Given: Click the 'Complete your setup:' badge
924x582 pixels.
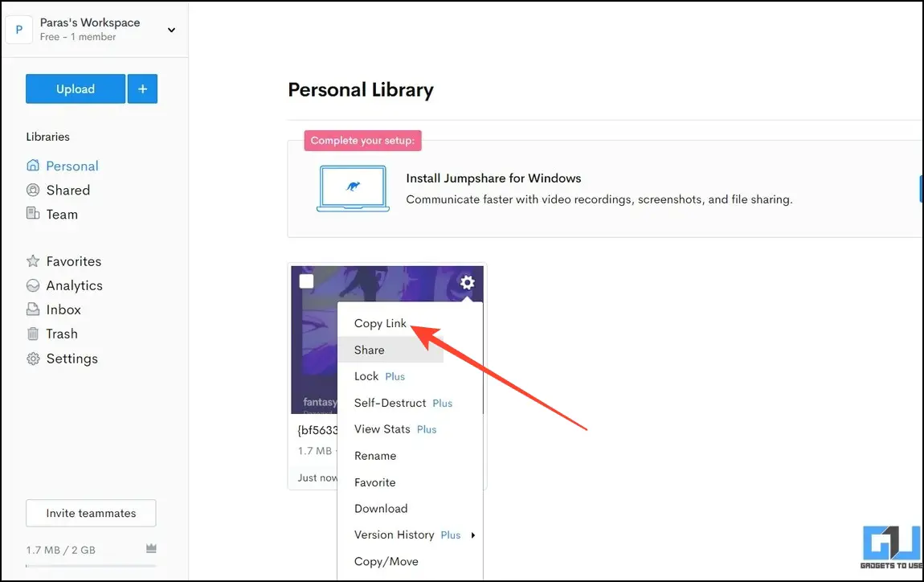Looking at the screenshot, I should [362, 141].
